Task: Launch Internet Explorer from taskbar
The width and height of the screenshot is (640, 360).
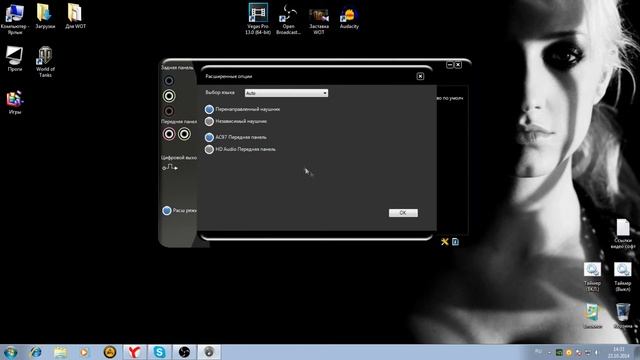Action: pyautogui.click(x=36, y=352)
